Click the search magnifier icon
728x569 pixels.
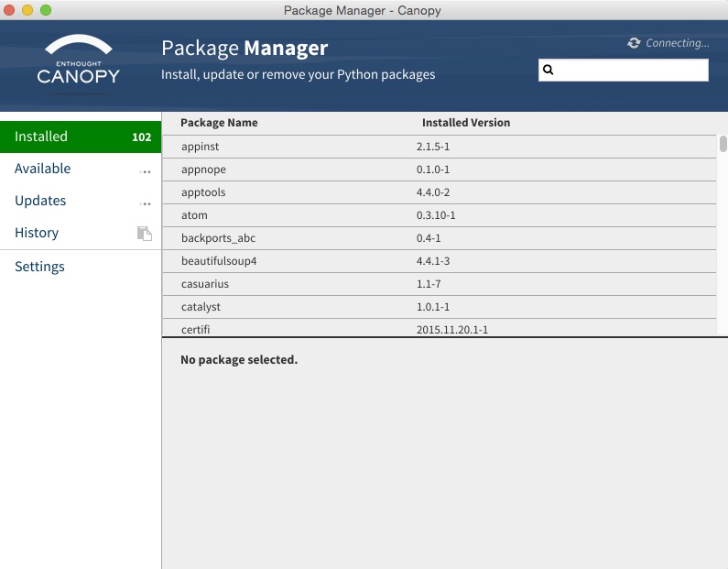[x=549, y=70]
